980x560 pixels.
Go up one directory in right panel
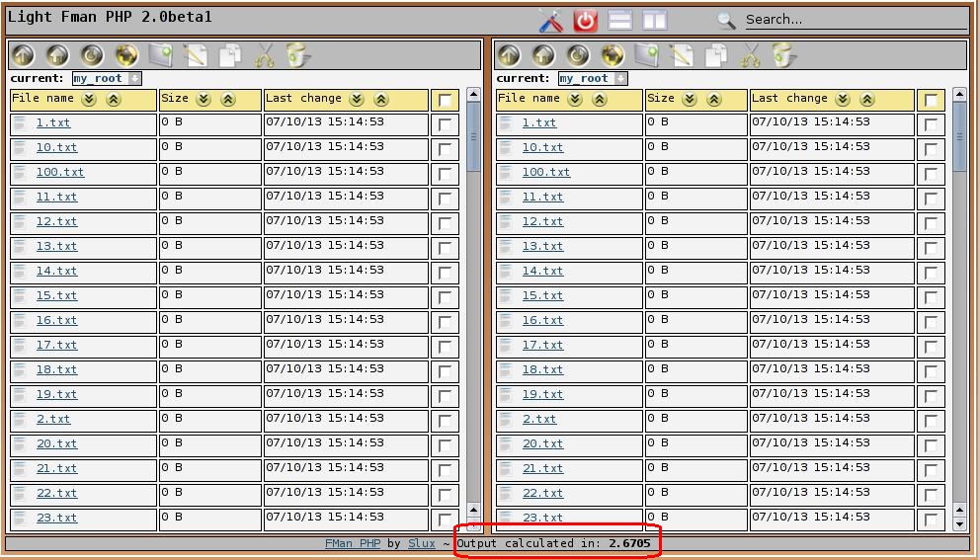click(x=509, y=55)
